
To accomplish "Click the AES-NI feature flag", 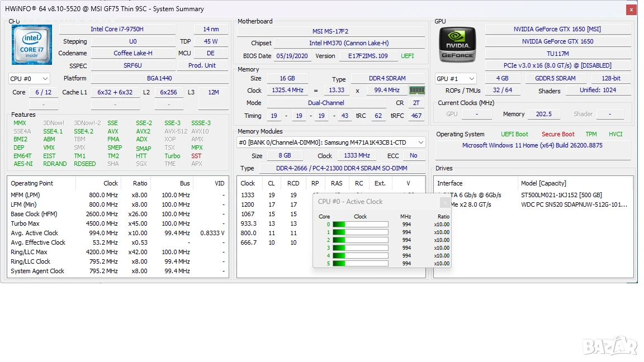I will [23, 164].
